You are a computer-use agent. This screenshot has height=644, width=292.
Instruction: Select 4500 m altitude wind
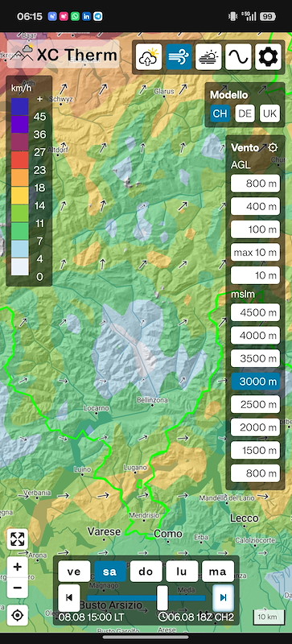[255, 312]
